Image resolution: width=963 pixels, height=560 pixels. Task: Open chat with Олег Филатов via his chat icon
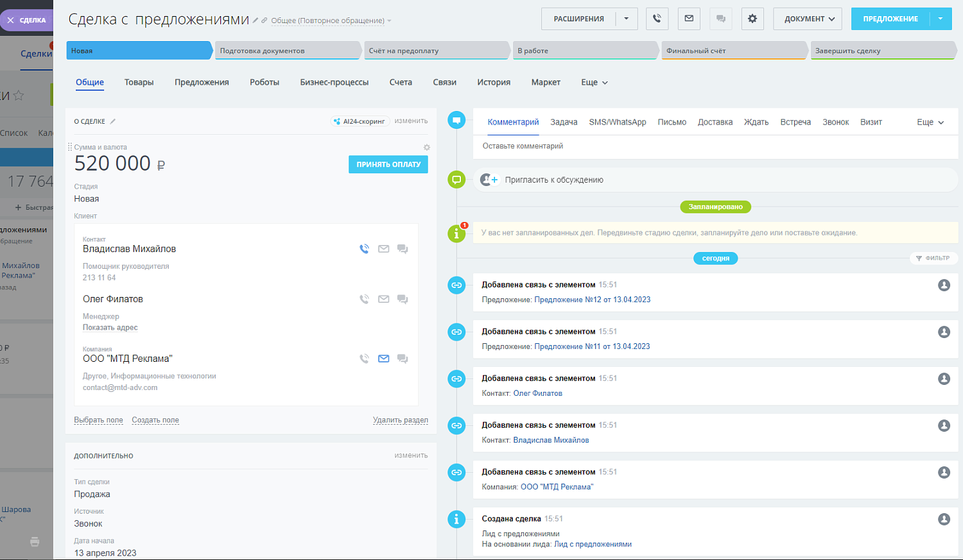[x=403, y=298]
